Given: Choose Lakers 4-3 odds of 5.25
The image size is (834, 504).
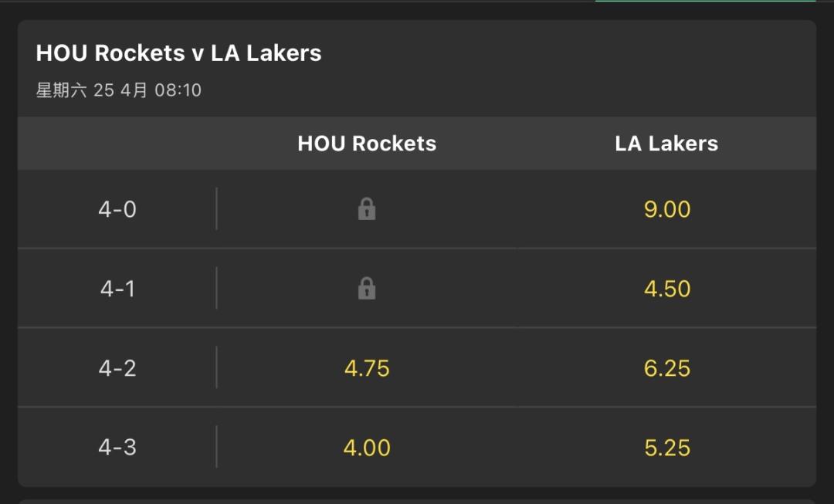Looking at the screenshot, I should [666, 448].
